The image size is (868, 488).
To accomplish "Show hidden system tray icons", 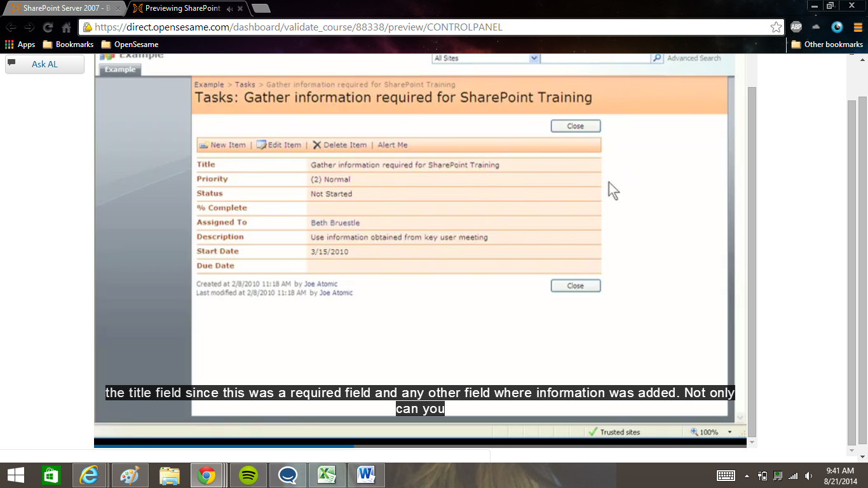I will click(x=747, y=475).
